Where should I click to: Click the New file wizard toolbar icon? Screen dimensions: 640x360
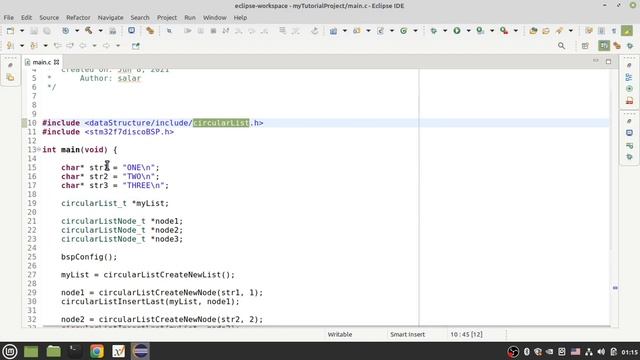tap(10, 31)
